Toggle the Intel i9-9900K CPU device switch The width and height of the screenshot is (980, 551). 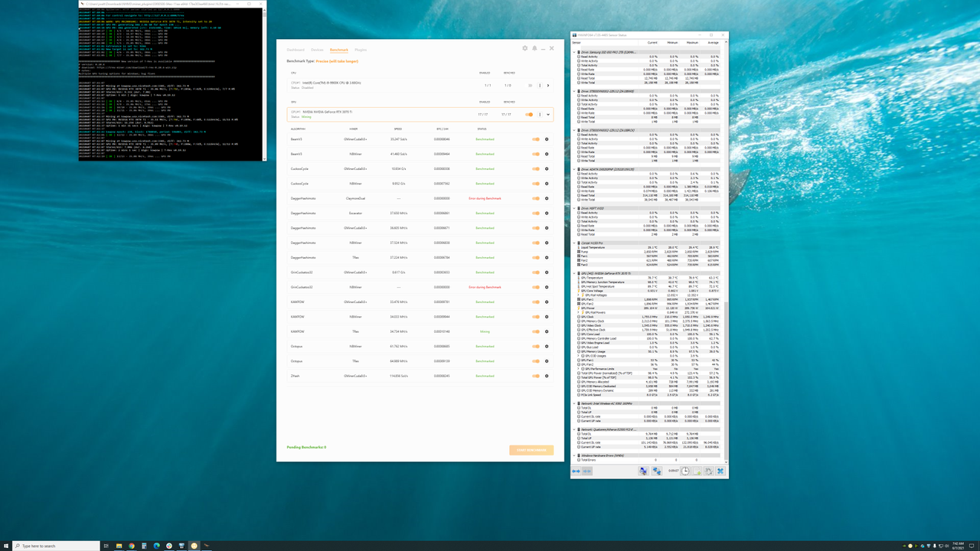point(530,86)
